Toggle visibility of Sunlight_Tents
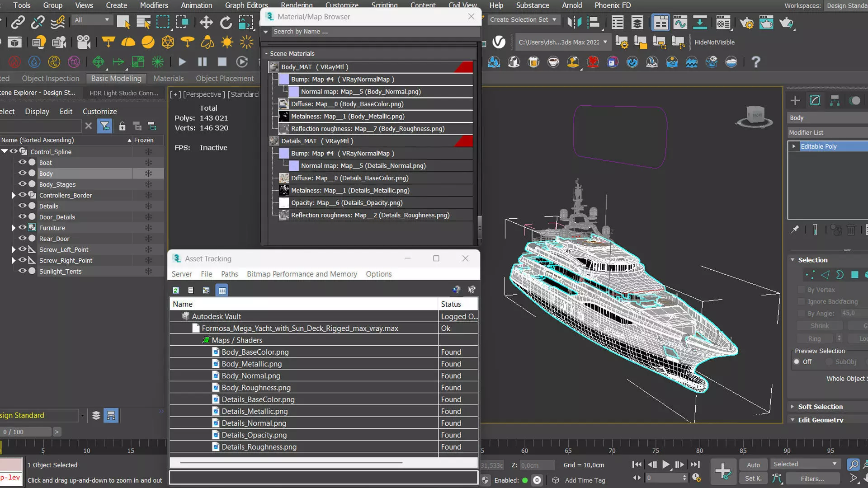This screenshot has height=488, width=868. point(22,271)
